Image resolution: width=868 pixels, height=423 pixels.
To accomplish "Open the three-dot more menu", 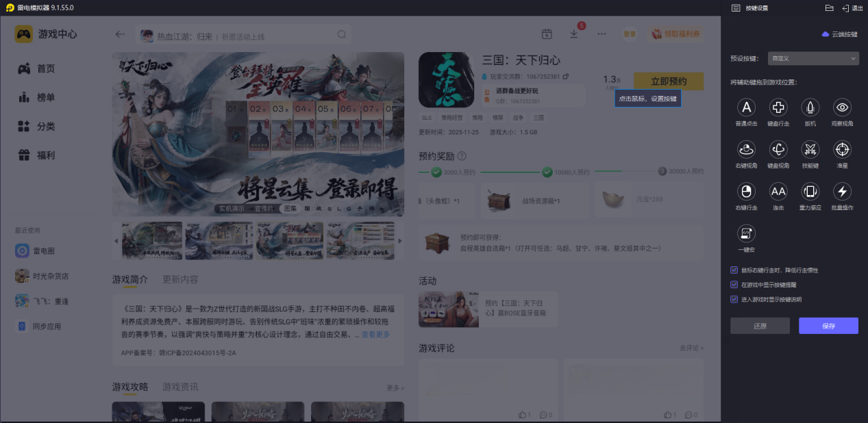I will [602, 34].
